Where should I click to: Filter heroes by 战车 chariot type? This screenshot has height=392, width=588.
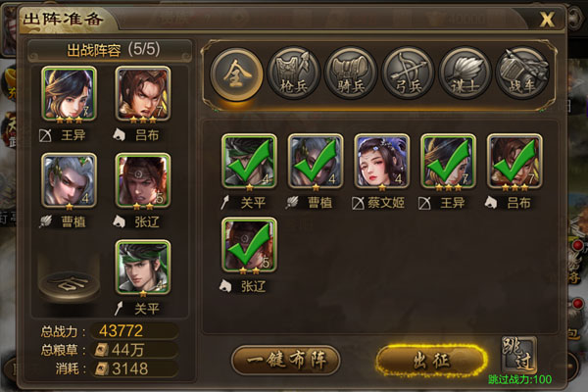point(522,73)
